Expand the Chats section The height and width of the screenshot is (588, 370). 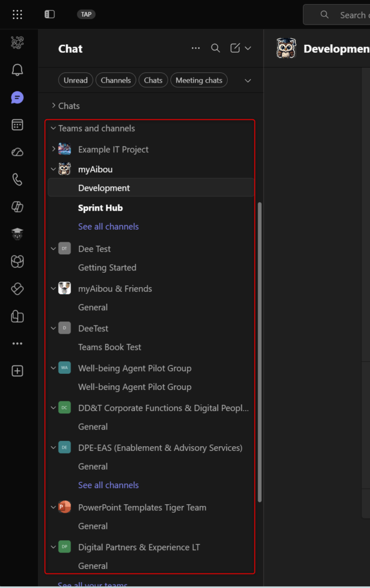pos(53,106)
